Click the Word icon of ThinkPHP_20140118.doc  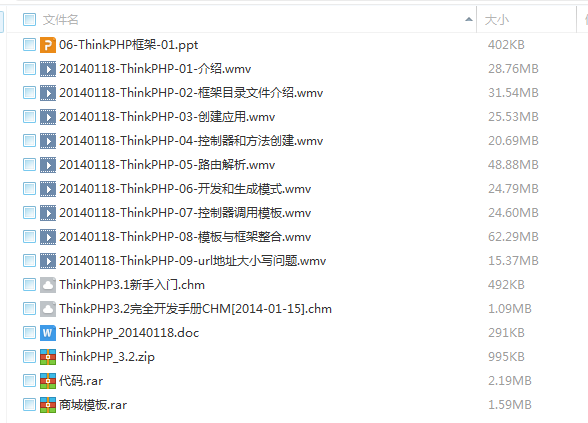(48, 333)
